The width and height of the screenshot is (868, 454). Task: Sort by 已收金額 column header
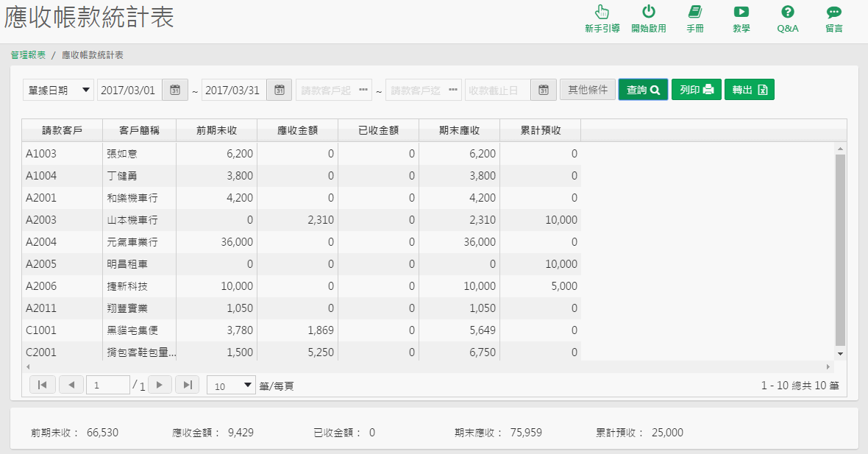point(378,130)
